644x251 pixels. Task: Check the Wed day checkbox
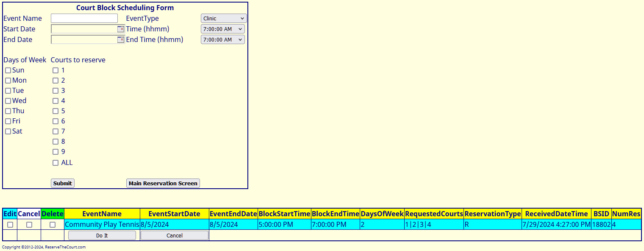8,101
